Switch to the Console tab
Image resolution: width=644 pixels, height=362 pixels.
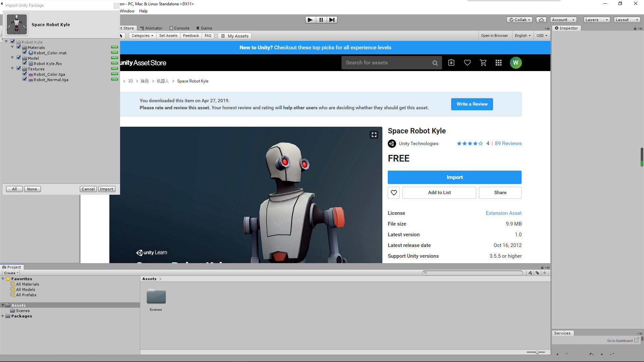coord(179,28)
